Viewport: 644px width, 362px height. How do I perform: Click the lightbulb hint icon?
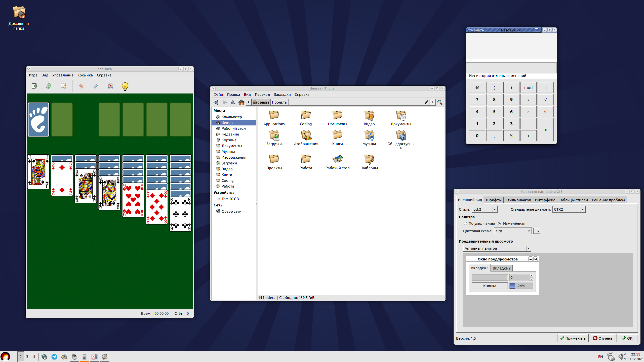coord(125,86)
